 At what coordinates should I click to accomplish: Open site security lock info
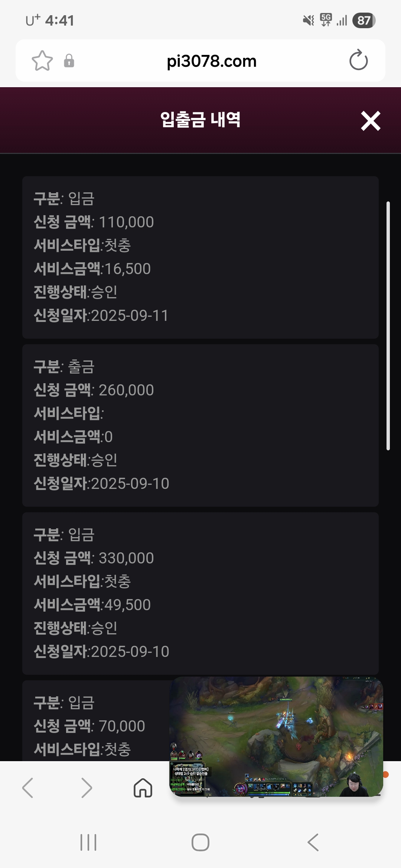tap(69, 61)
